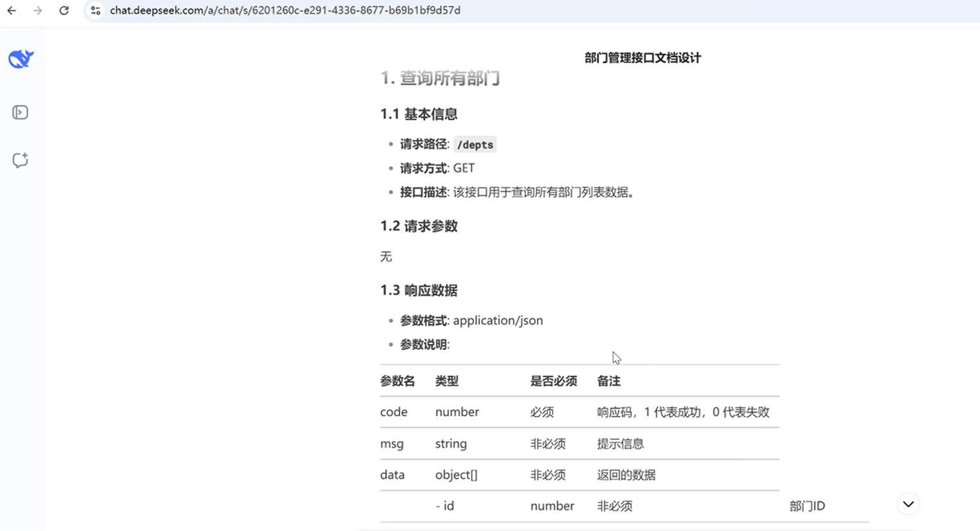Click the section title 1. 查询所有部门
Image resolution: width=980 pixels, height=531 pixels.
tap(439, 78)
